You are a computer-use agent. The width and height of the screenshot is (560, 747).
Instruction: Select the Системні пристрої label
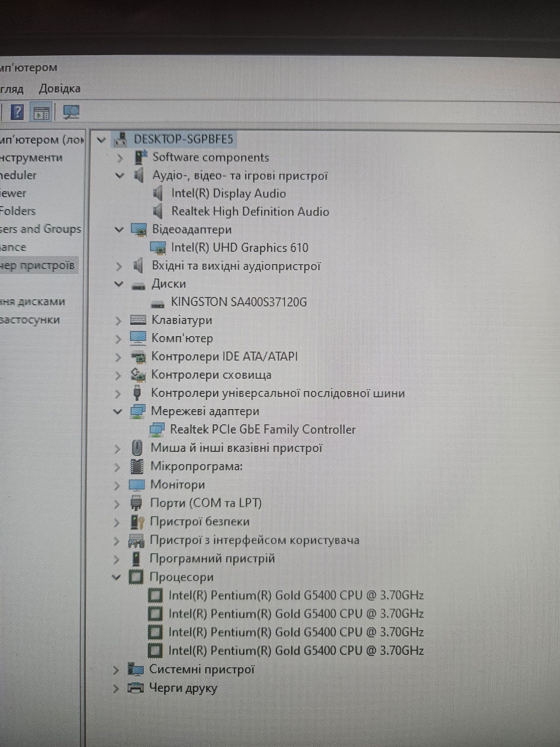click(x=202, y=669)
